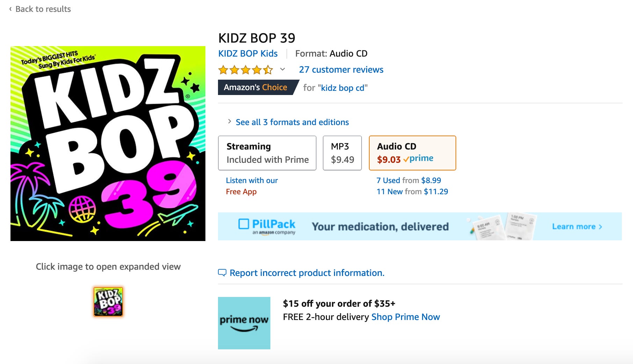Click the back arrow chevron icon
This screenshot has height=364, width=633.
coord(10,9)
